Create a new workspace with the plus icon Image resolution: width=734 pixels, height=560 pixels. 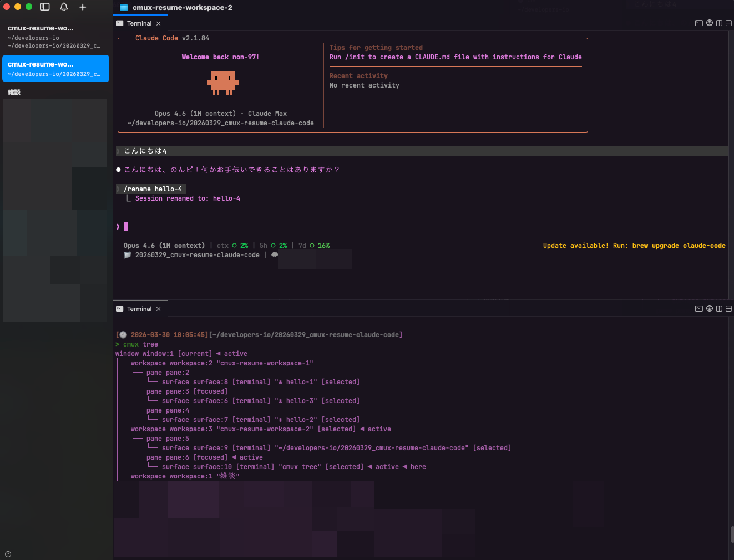[x=83, y=7]
